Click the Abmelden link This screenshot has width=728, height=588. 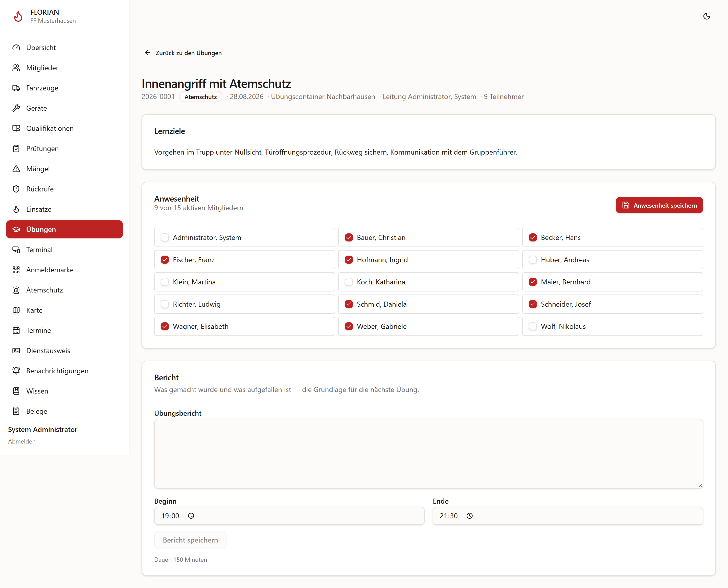point(22,441)
